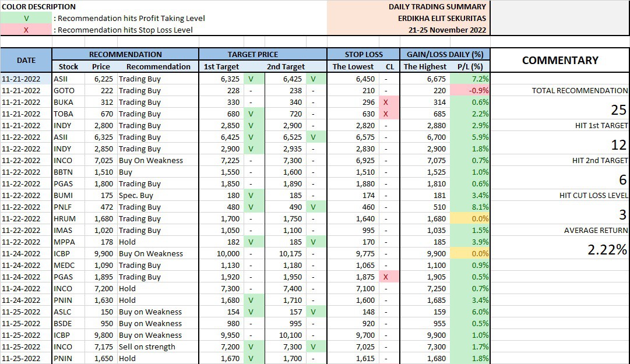The width and height of the screenshot is (630, 364).
Task: Select the ASLC stock cell
Action: click(64, 312)
